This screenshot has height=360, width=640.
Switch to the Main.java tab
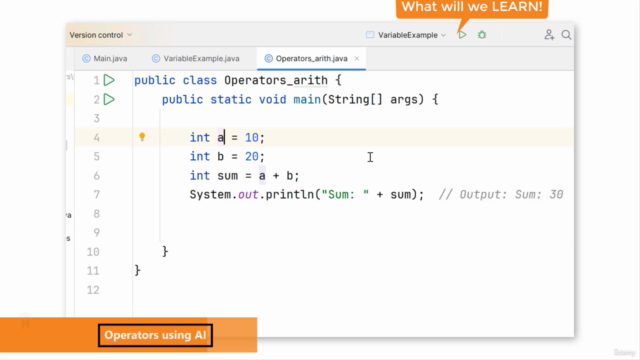click(x=105, y=58)
